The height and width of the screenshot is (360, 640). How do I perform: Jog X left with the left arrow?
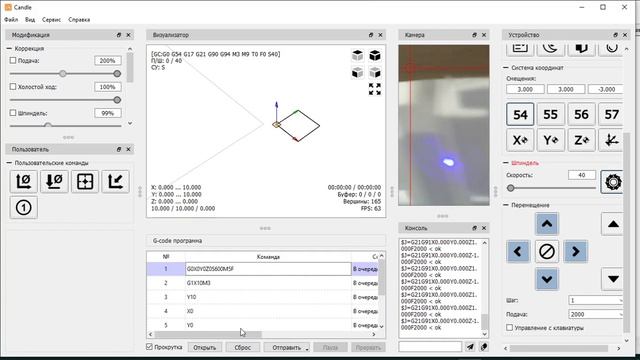point(518,251)
